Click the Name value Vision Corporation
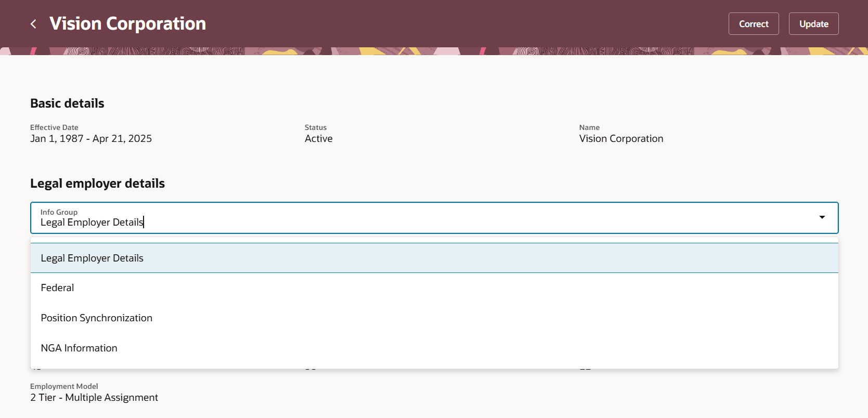The height and width of the screenshot is (418, 868). [x=621, y=139]
